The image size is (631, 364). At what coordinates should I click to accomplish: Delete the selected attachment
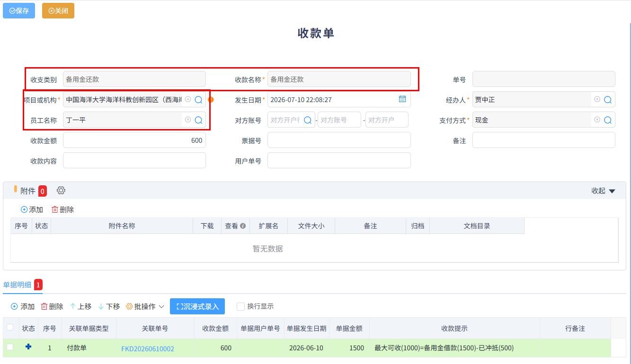tap(62, 209)
